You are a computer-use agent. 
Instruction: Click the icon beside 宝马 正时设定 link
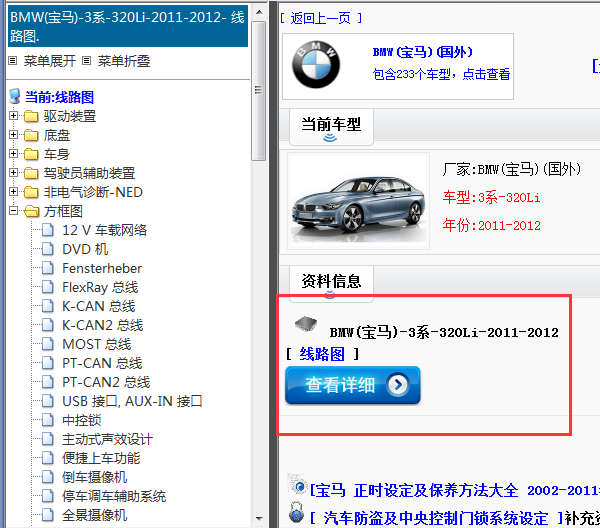[298, 484]
